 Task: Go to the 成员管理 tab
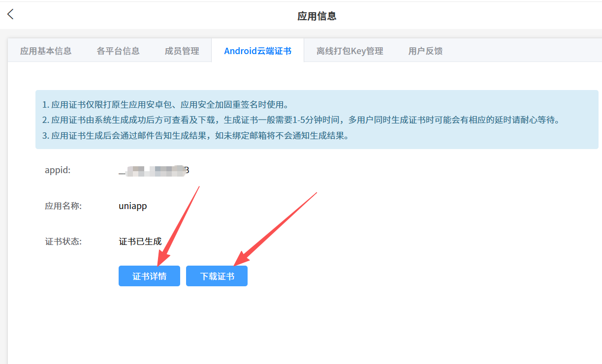click(182, 51)
